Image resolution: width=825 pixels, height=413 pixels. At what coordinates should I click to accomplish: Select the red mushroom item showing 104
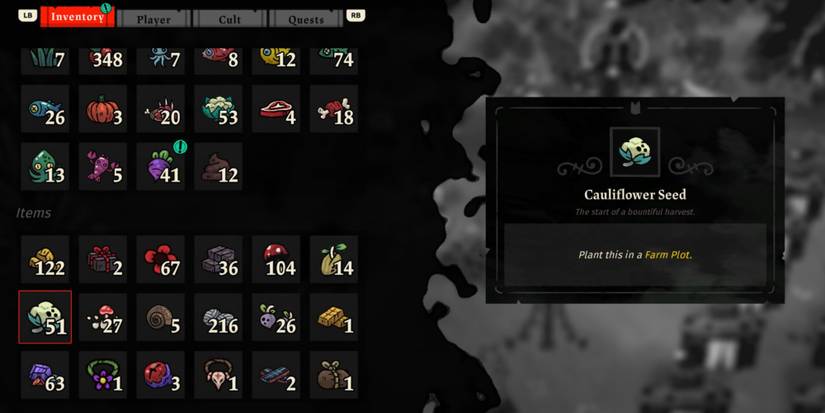pyautogui.click(x=276, y=259)
